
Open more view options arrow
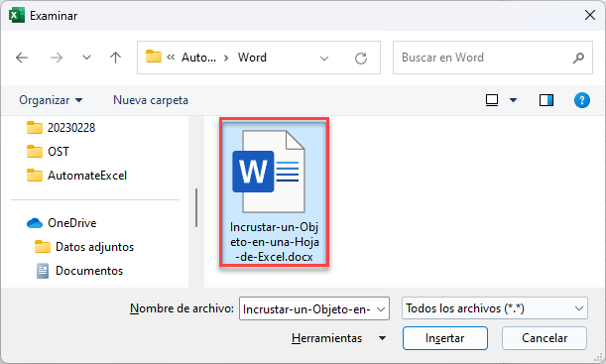coord(513,100)
